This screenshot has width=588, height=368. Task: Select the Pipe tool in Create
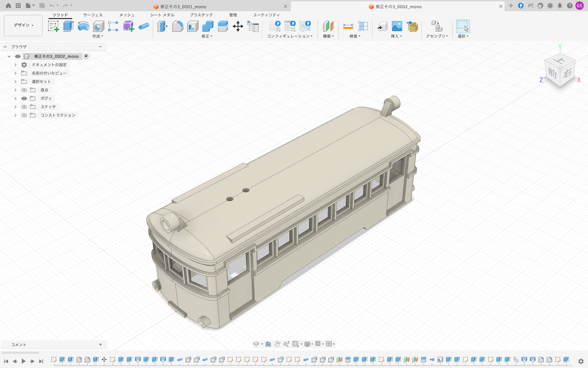tap(144, 26)
